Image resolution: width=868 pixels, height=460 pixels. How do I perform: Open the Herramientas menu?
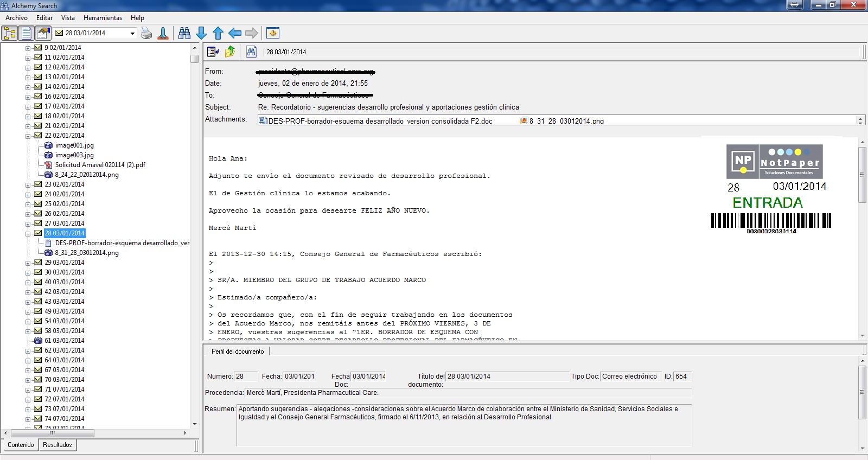point(103,18)
